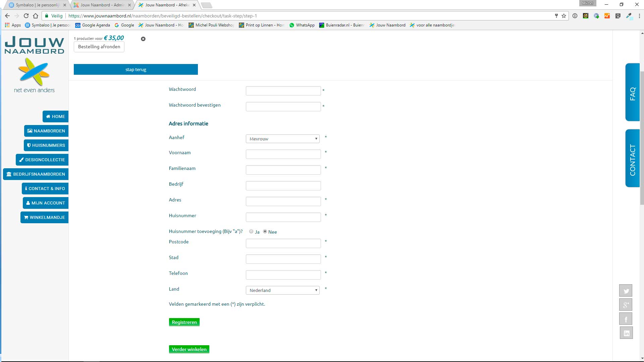Bookmark the page with the star icon

tap(564, 16)
